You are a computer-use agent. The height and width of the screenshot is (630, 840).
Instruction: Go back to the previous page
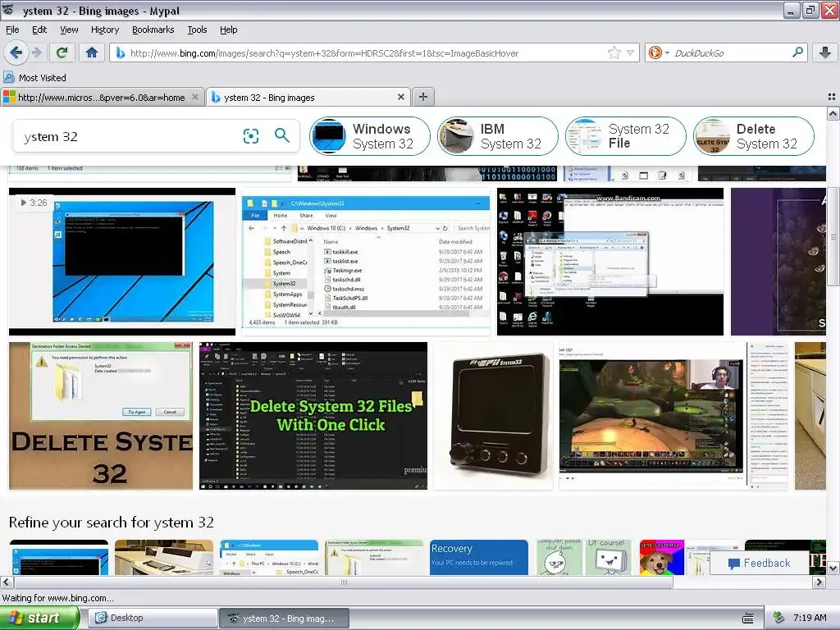(16, 52)
